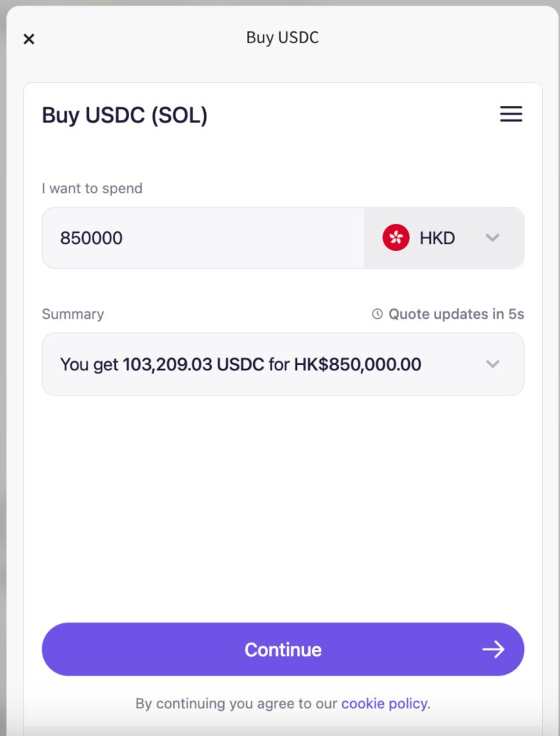
Task: Click the 'Buy USDC (SOL)' heading
Action: pos(125,116)
